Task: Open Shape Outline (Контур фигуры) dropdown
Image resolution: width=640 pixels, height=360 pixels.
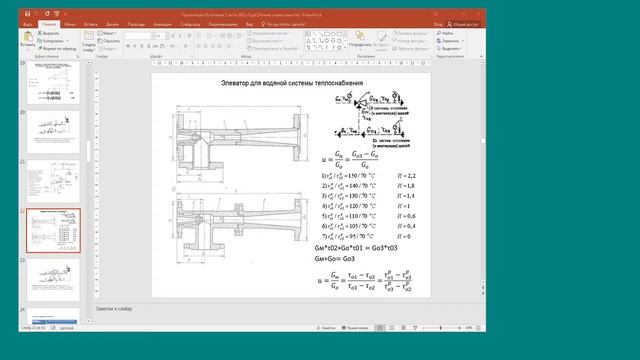Action: point(409,41)
